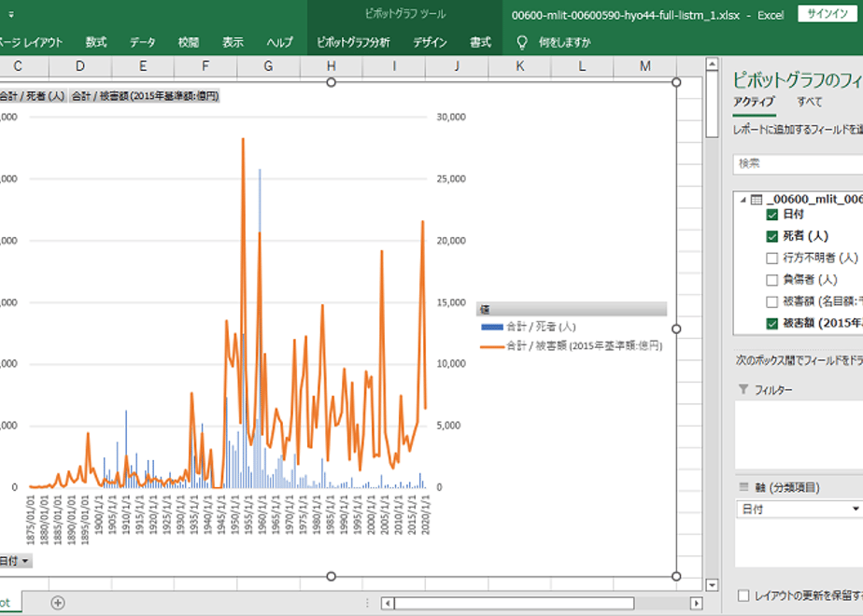This screenshot has height=616, width=863.
Task: Check the 被害額 (名目額) field checkbox
Action: tap(772, 301)
